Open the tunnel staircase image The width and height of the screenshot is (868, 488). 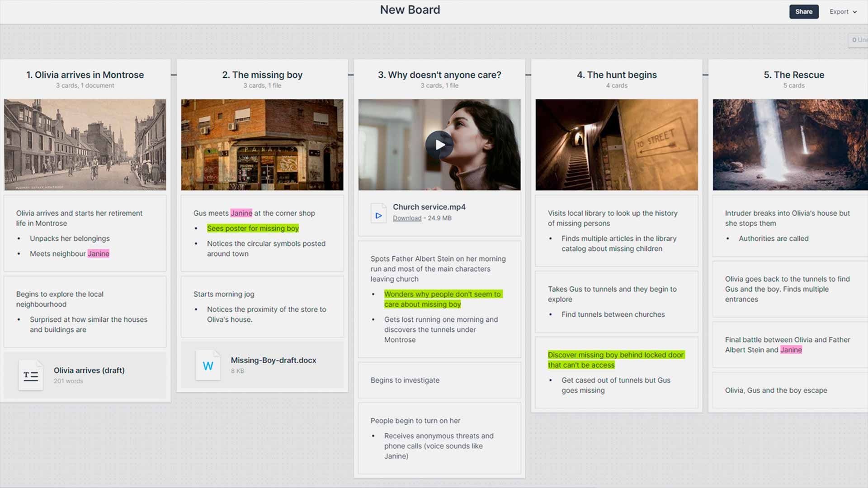(x=617, y=145)
